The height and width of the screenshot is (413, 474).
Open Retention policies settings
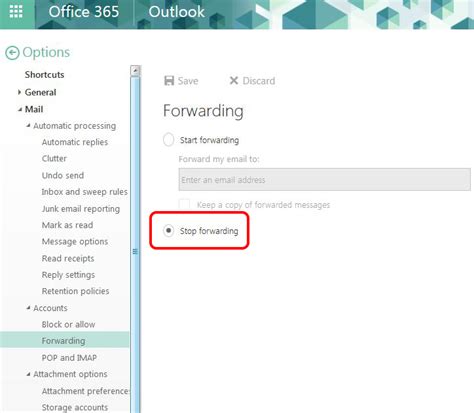pyautogui.click(x=75, y=291)
